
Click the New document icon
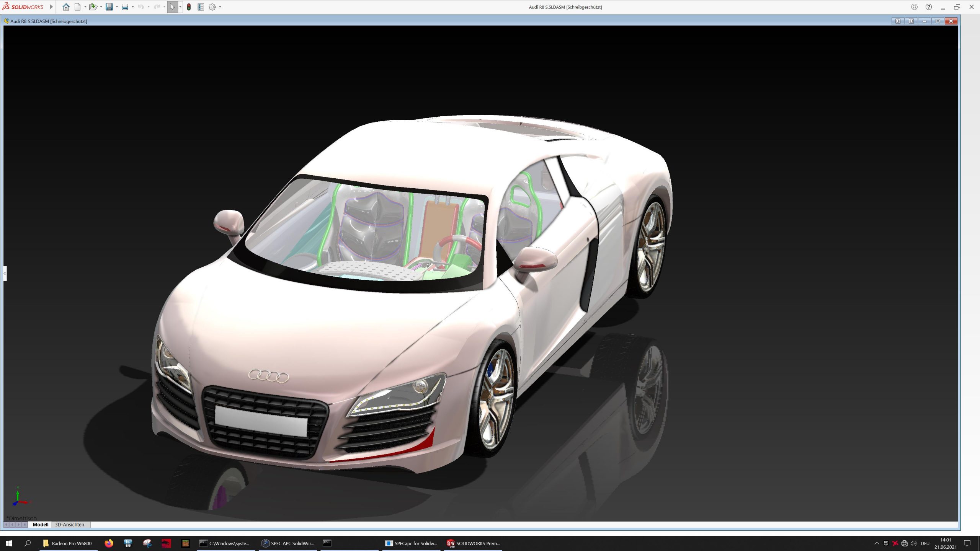tap(78, 7)
